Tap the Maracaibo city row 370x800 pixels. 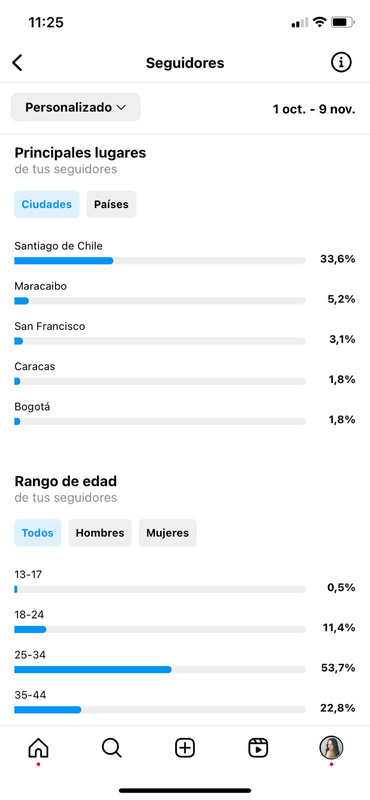(x=185, y=293)
